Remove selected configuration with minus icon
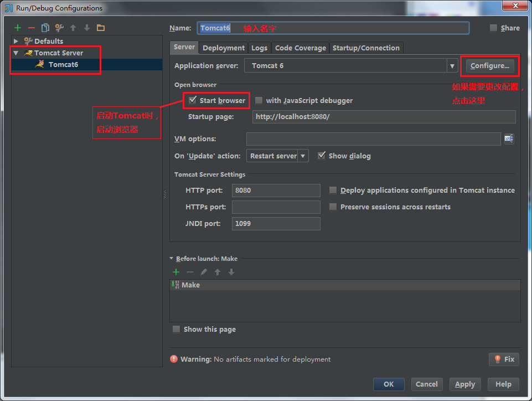Viewport: 532px width, 401px height. (32, 28)
